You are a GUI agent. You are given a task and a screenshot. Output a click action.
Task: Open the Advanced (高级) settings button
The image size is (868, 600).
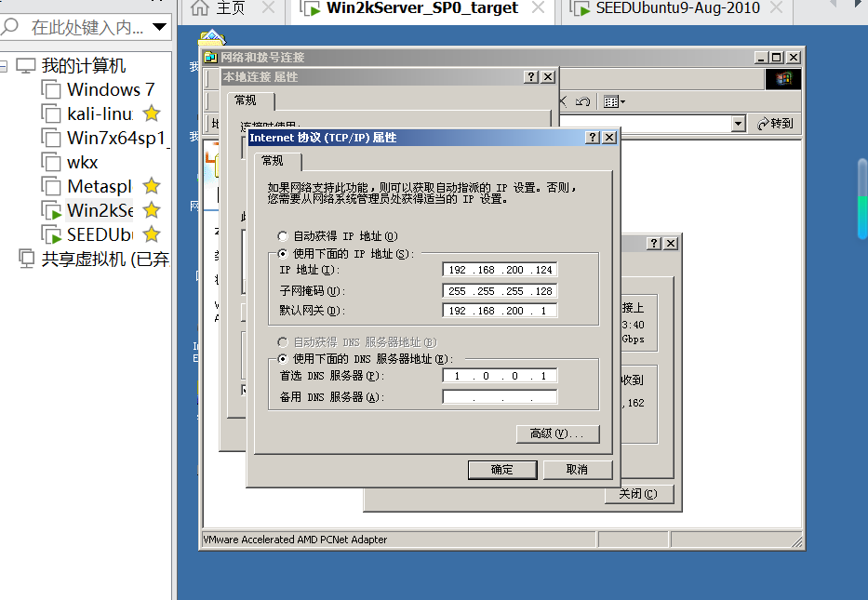[557, 433]
